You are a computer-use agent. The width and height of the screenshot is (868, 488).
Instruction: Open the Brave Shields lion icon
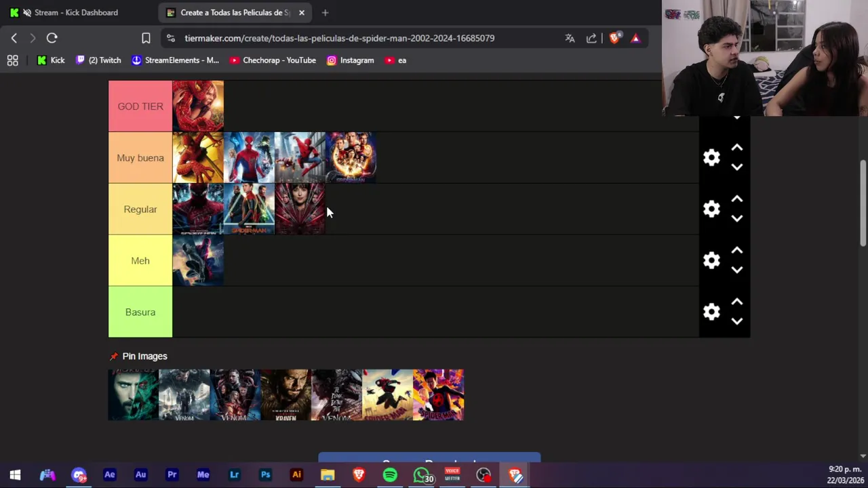tap(614, 38)
